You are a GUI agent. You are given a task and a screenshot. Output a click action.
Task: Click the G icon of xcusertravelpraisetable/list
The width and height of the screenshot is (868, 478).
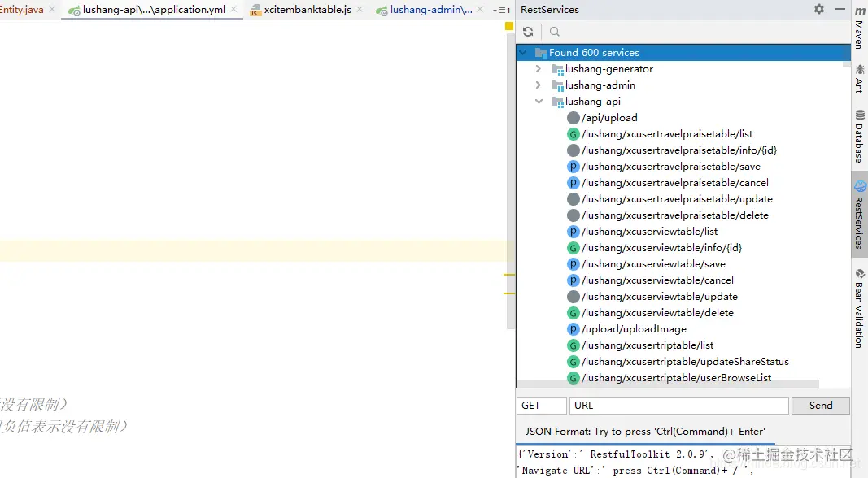coord(574,134)
